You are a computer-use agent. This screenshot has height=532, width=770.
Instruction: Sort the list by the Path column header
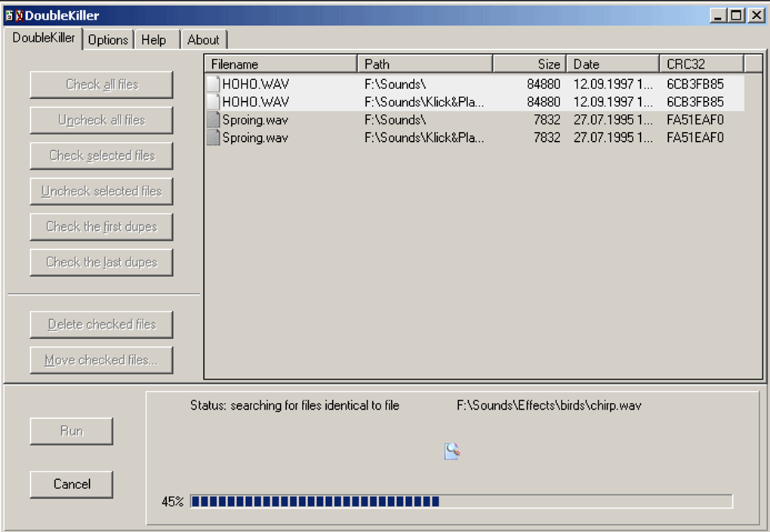[x=425, y=64]
